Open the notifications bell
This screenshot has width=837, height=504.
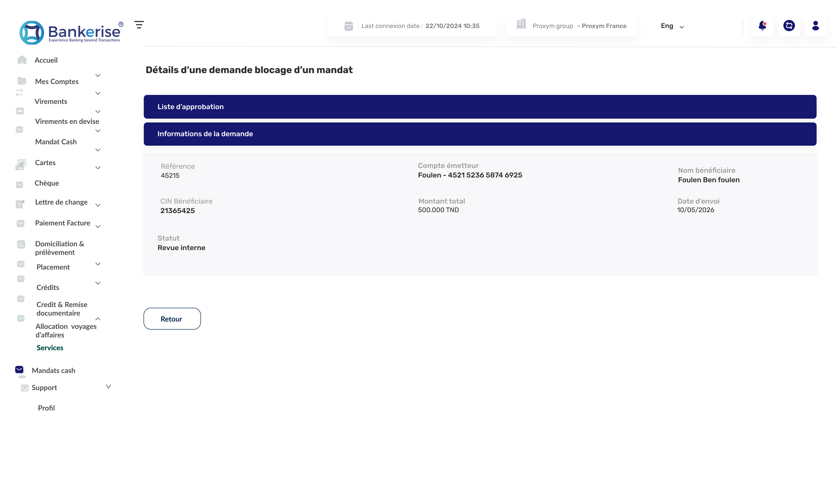point(762,26)
